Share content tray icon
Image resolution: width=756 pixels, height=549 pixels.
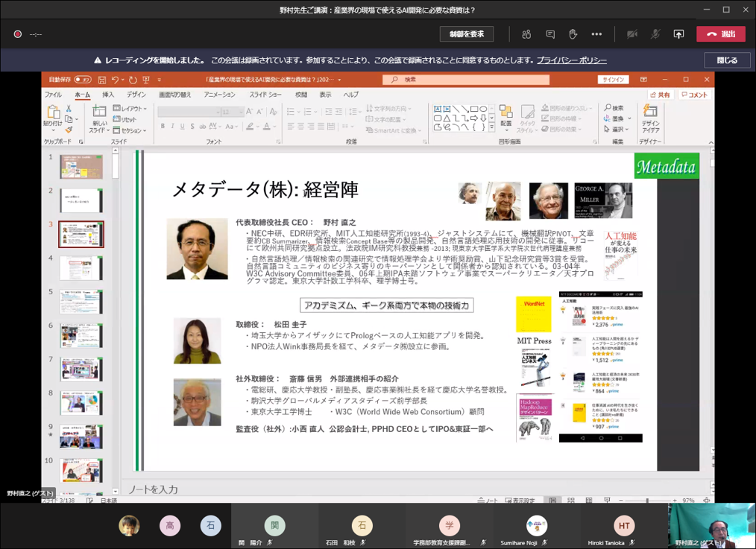click(x=678, y=34)
